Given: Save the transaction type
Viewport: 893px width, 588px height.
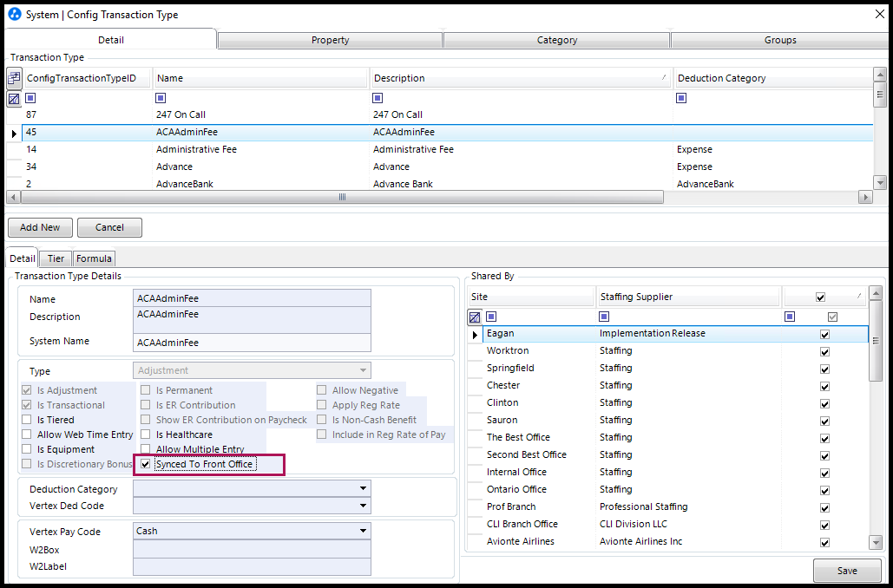Looking at the screenshot, I should (847, 571).
